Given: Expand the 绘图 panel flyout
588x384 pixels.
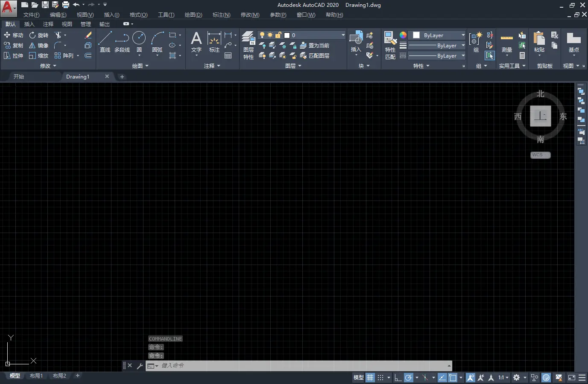Looking at the screenshot, I should pos(140,66).
